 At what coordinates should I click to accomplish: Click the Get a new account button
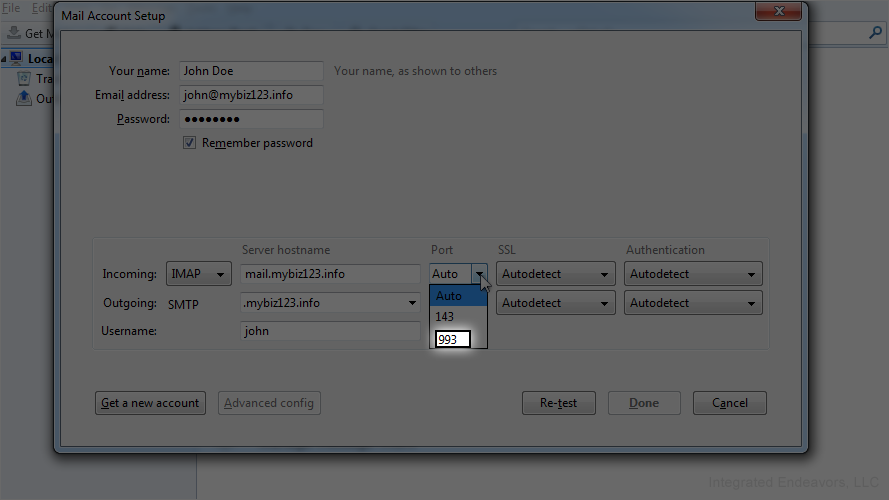[150, 403]
